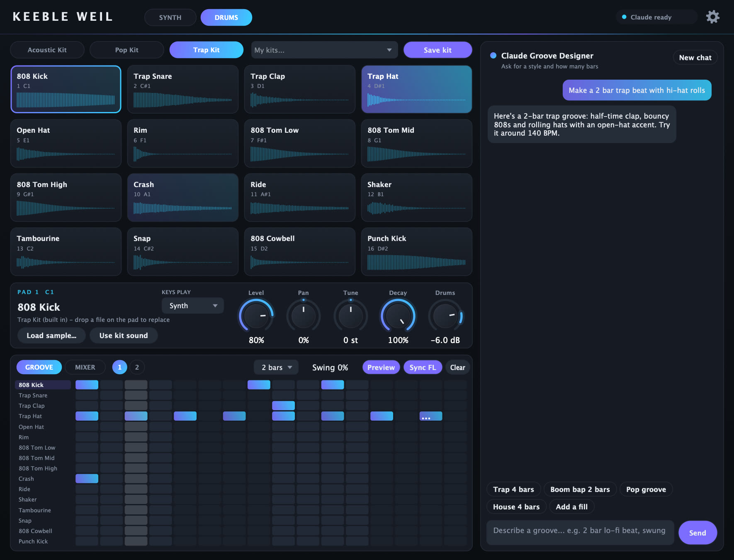Screen dimensions: 734x560
Task: Toggle the active Crash step
Action: coord(87,478)
